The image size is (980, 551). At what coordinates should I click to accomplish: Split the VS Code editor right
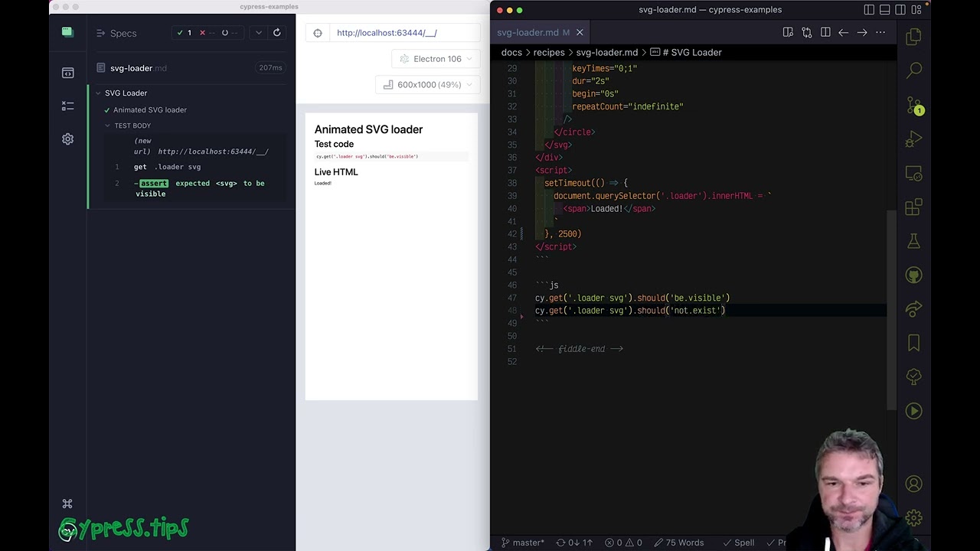click(x=825, y=32)
